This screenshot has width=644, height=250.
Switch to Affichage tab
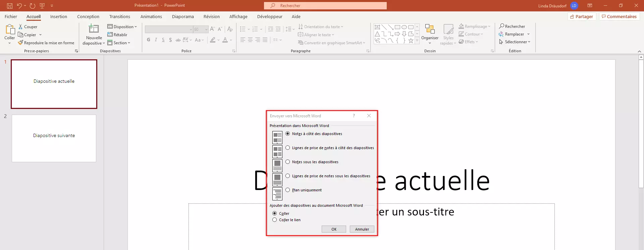238,16
